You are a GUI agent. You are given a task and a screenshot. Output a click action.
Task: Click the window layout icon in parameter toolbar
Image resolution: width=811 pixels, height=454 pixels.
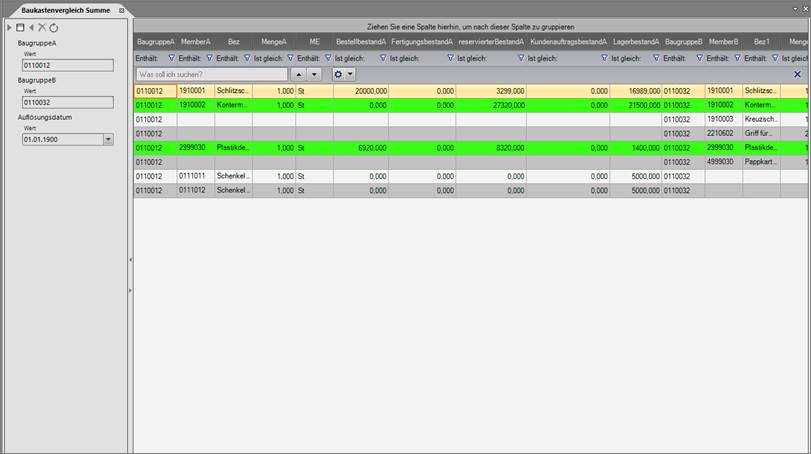coord(20,27)
